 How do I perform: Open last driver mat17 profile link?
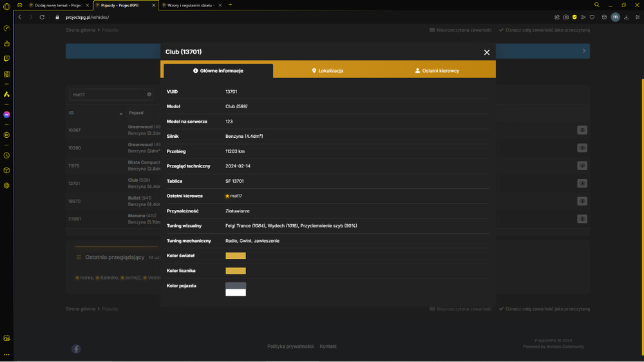pos(236,196)
